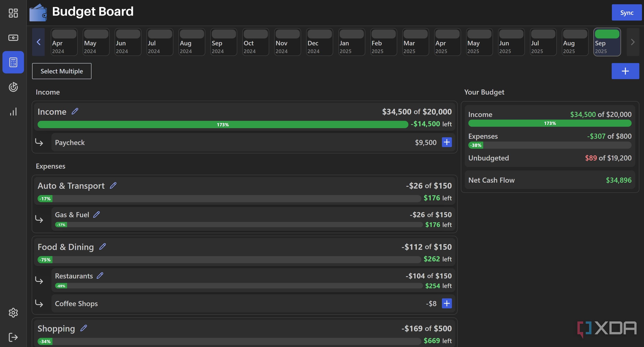Screen dimensions: 644x347
Task: Click the Sync button
Action: point(627,12)
